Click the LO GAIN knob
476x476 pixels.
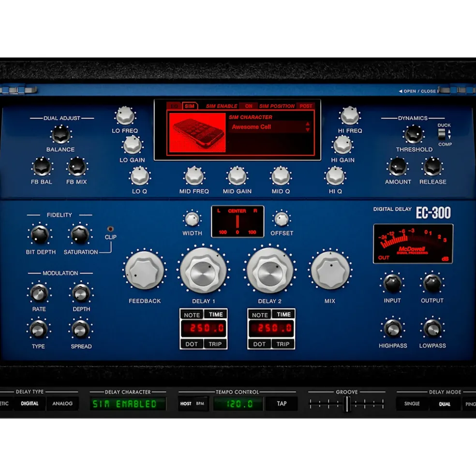pyautogui.click(x=132, y=145)
